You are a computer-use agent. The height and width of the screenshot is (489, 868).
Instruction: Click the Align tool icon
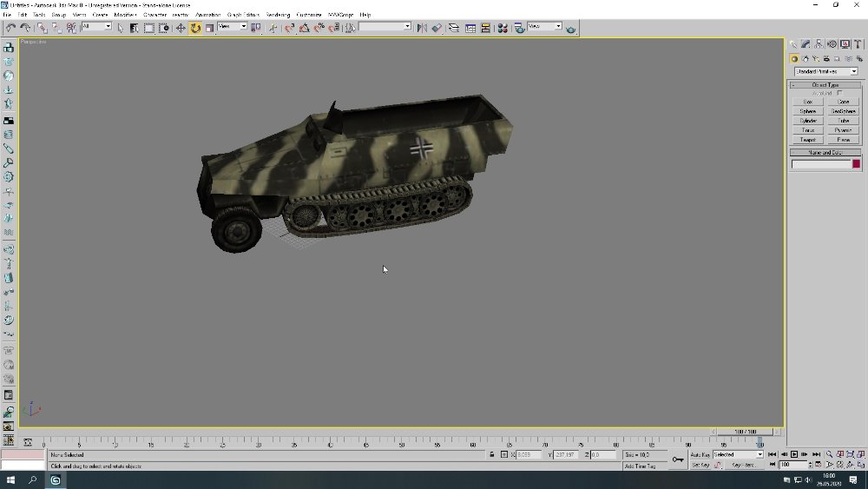437,28
